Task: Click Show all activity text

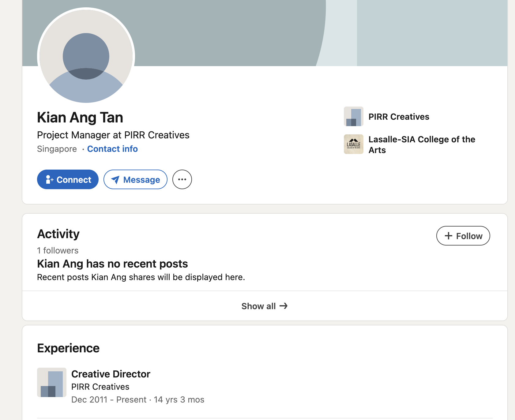Action: tap(258, 306)
